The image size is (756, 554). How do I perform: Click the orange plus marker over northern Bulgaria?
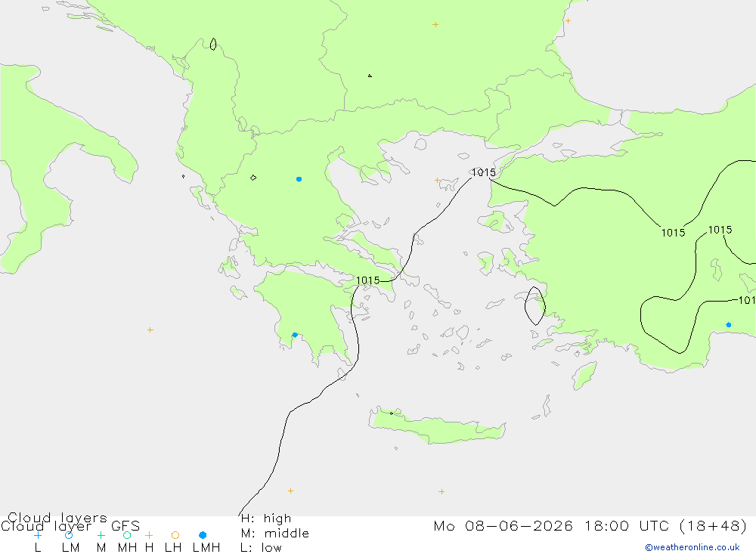(x=435, y=25)
